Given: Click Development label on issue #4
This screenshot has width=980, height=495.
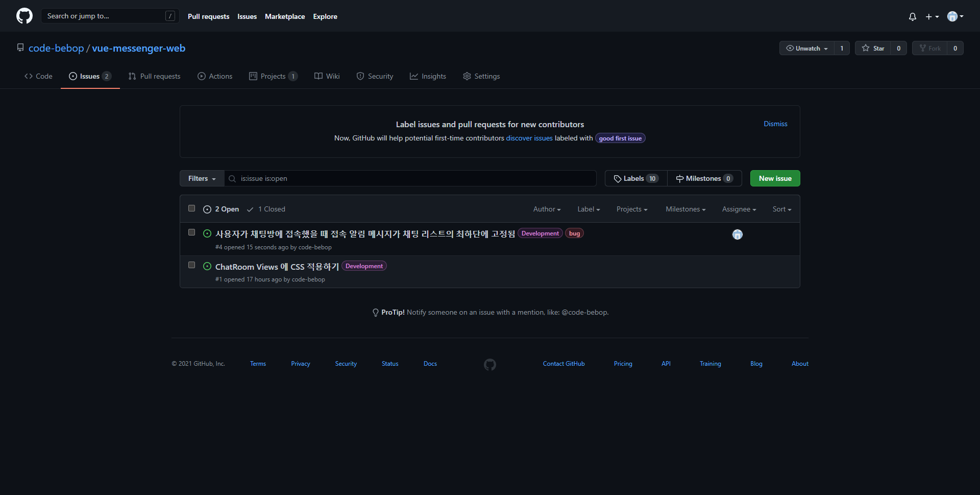Looking at the screenshot, I should pos(540,233).
